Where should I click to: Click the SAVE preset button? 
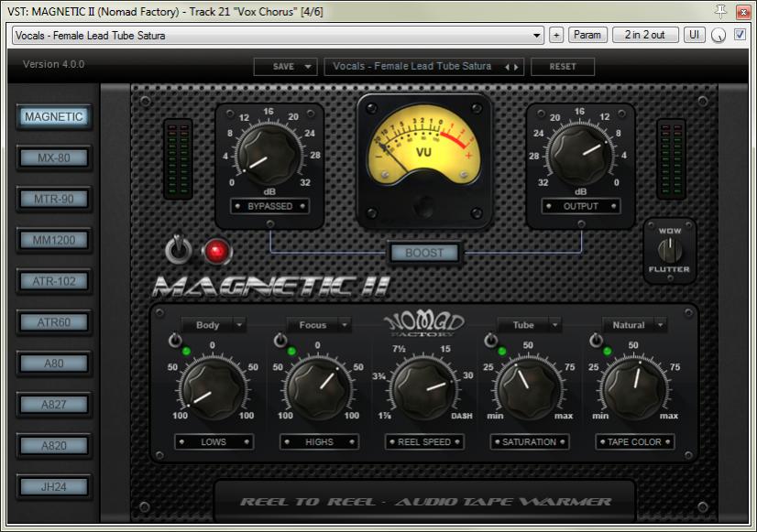pos(283,67)
